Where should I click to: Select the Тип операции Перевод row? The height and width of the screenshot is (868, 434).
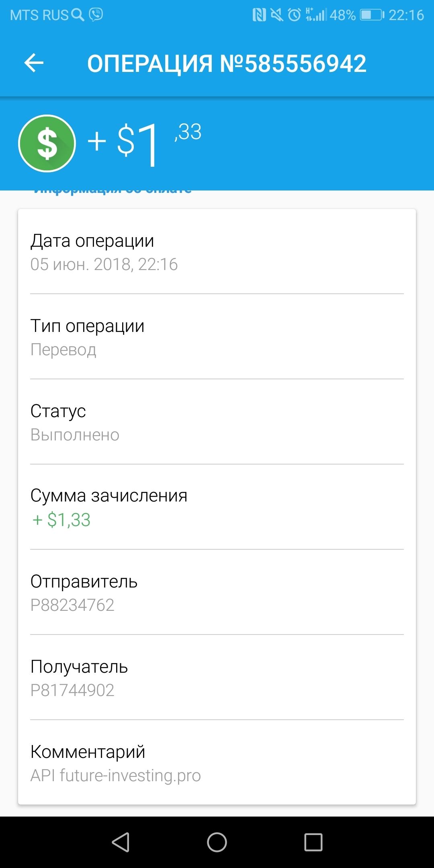[x=217, y=337]
